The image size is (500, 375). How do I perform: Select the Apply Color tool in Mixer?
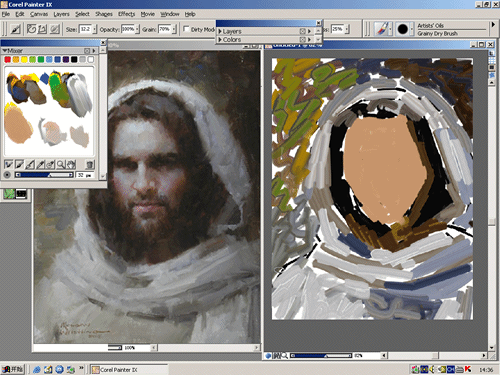(x=19, y=164)
